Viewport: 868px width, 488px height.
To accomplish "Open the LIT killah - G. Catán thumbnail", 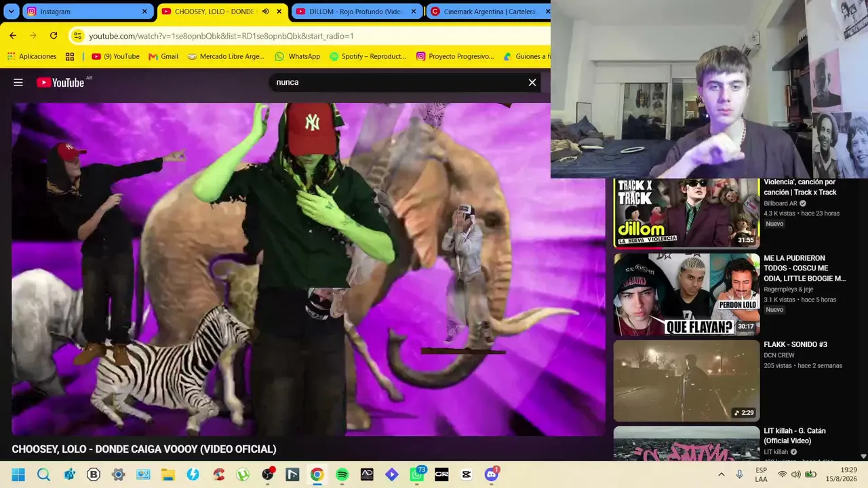I will [686, 443].
